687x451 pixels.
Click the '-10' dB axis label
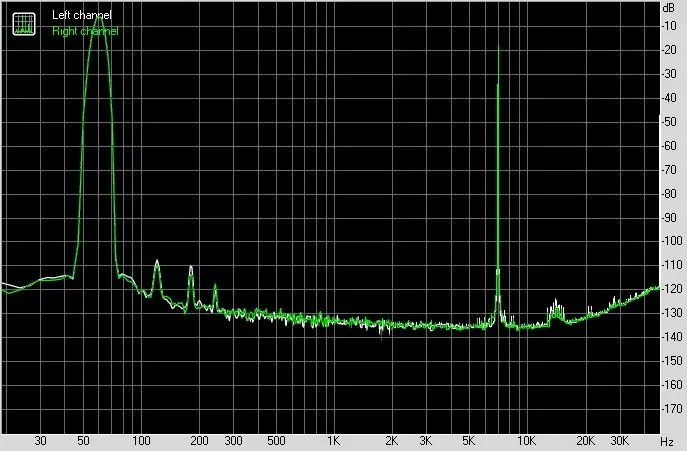point(670,26)
